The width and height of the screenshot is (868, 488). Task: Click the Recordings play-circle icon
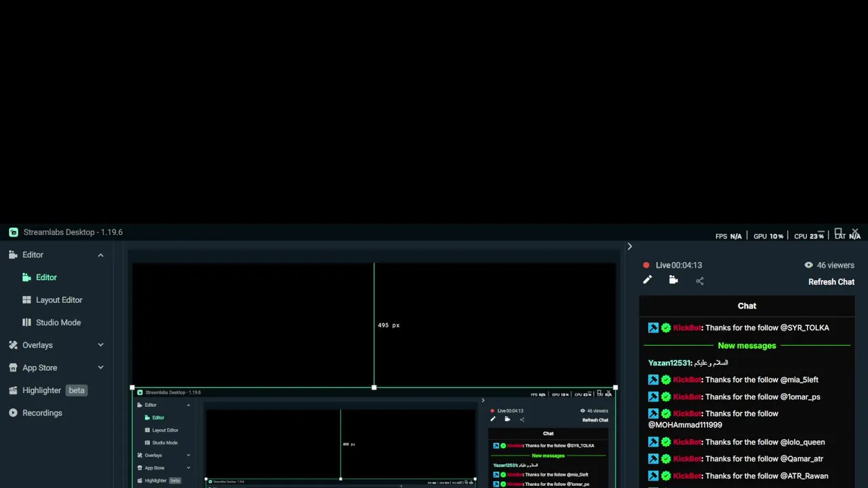point(13,413)
